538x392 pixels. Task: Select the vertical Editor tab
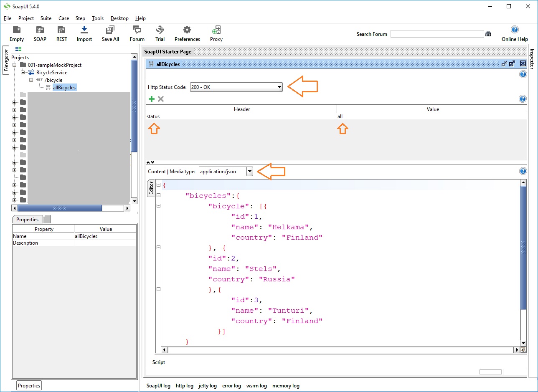[151, 188]
